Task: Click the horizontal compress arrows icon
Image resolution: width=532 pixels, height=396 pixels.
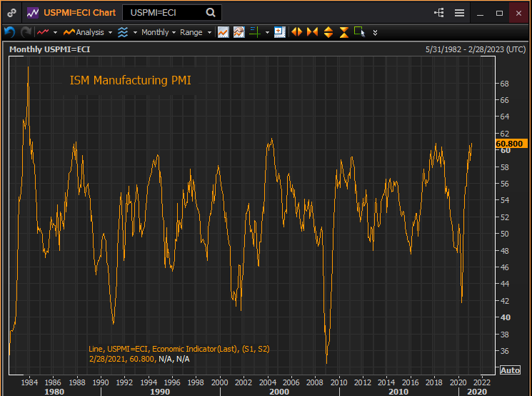Action: click(311, 32)
